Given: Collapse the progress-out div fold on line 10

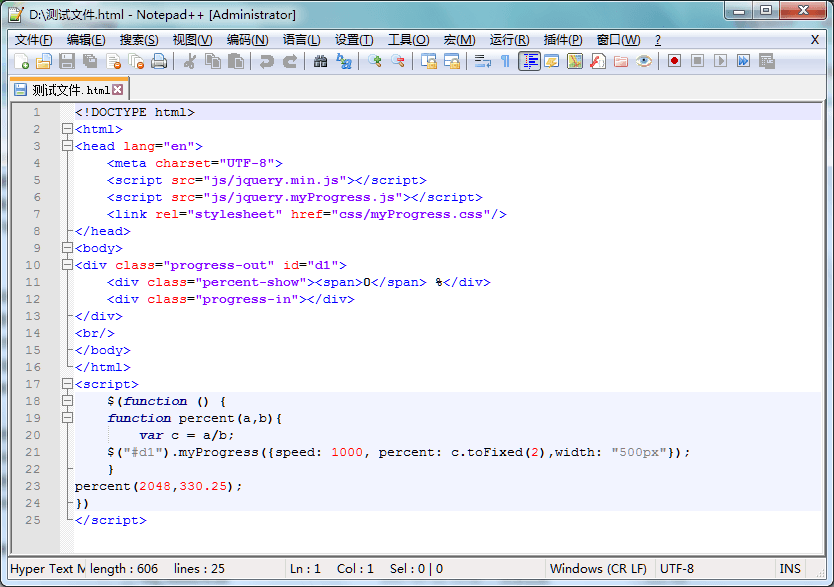Looking at the screenshot, I should tap(67, 265).
